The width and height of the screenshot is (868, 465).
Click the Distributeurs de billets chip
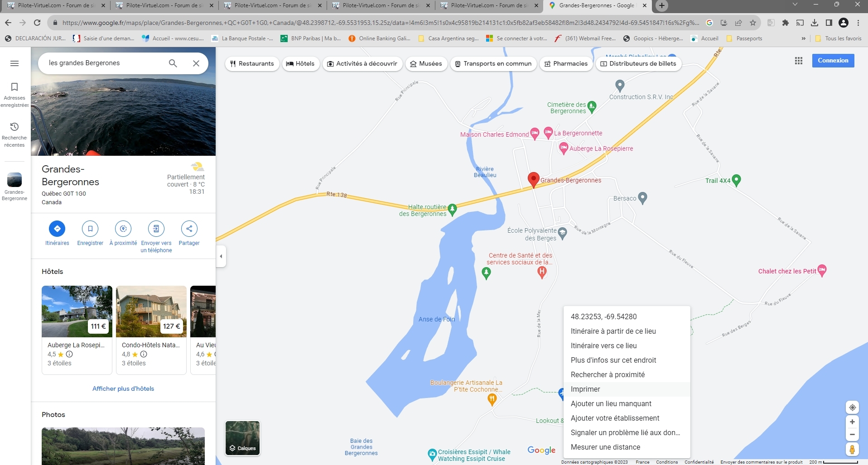(x=638, y=64)
